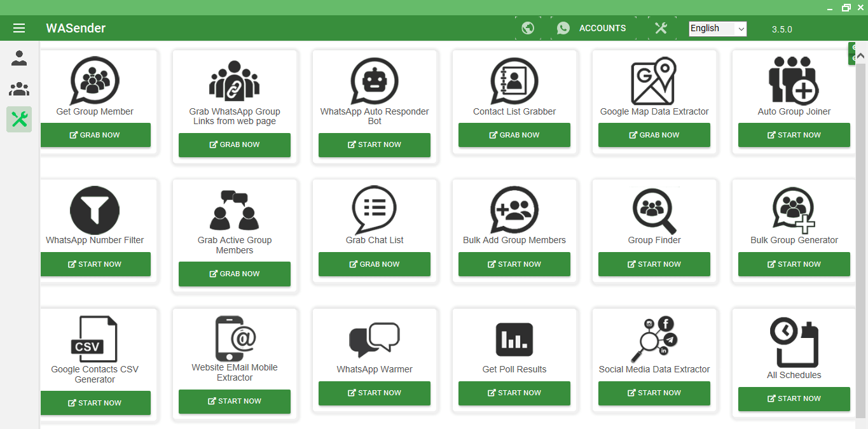Click the Social Media Data Extractor icon
868x429 pixels.
654,339
